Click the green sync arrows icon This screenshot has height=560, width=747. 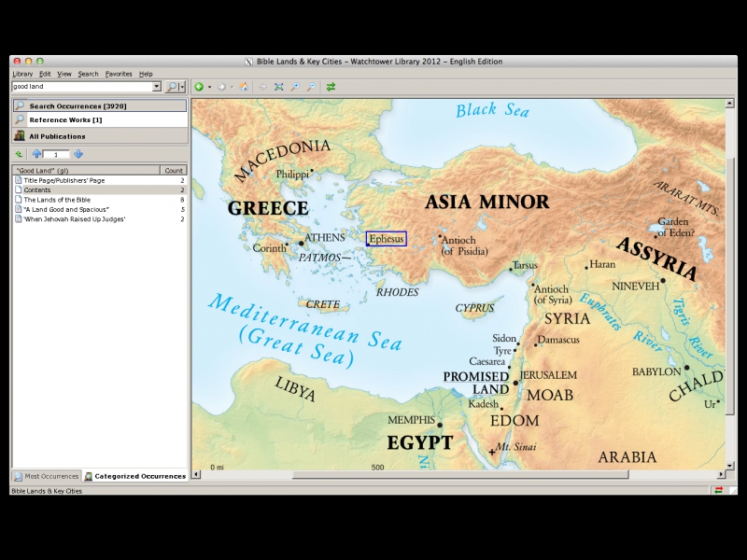[x=331, y=87]
